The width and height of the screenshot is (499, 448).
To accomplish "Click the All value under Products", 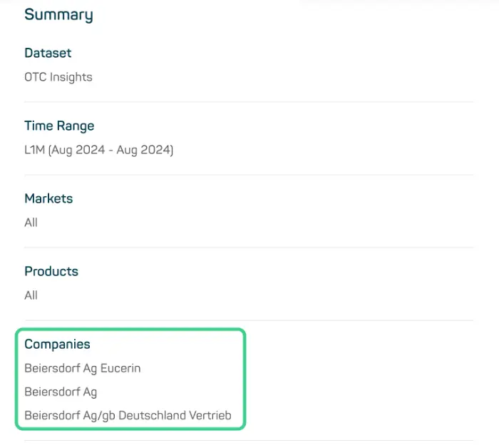I will coord(31,295).
